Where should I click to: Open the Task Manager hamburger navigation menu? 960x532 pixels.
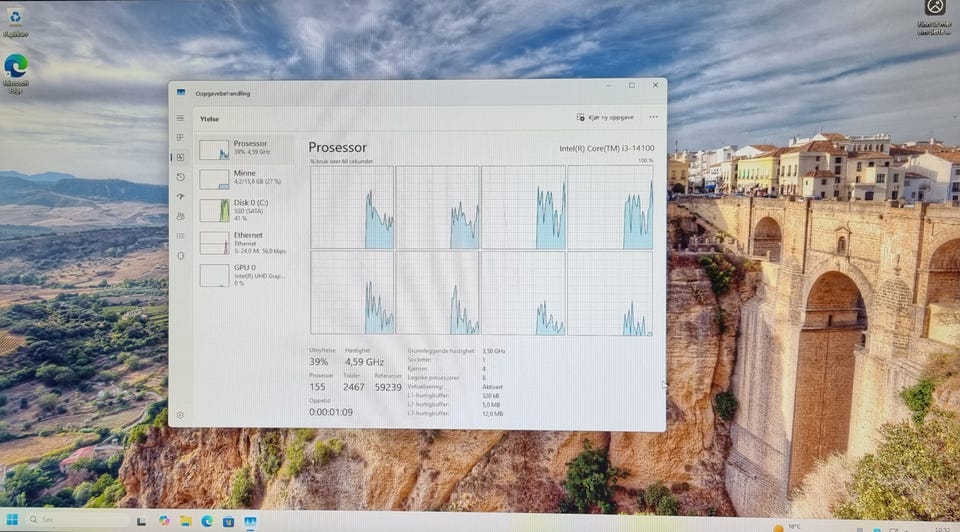(180, 118)
